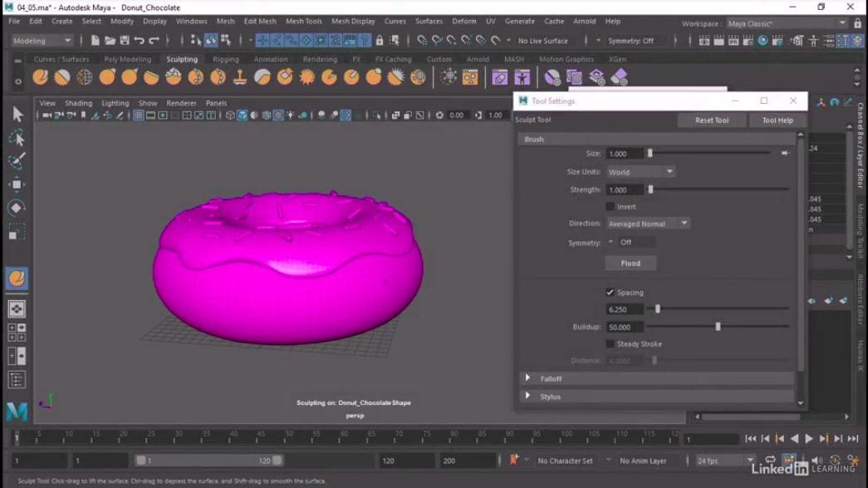Click the Flood button

pos(630,263)
